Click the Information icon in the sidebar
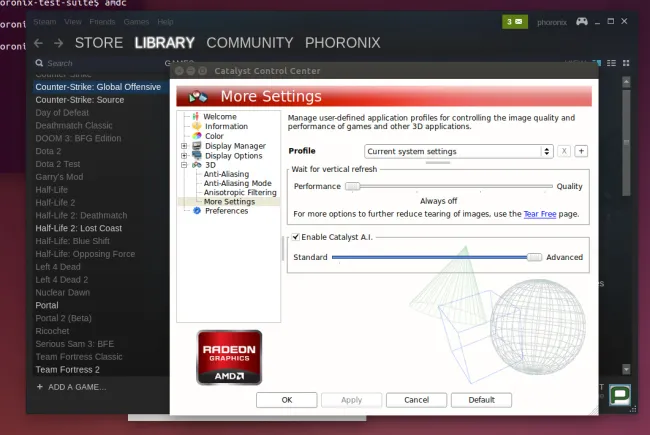 (x=196, y=127)
